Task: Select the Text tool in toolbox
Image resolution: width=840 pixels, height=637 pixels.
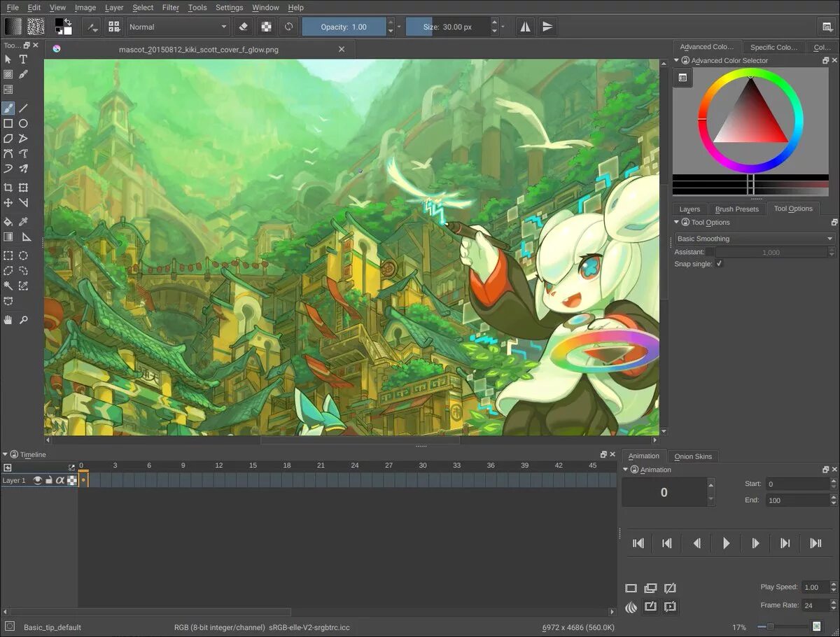Action: pos(23,59)
